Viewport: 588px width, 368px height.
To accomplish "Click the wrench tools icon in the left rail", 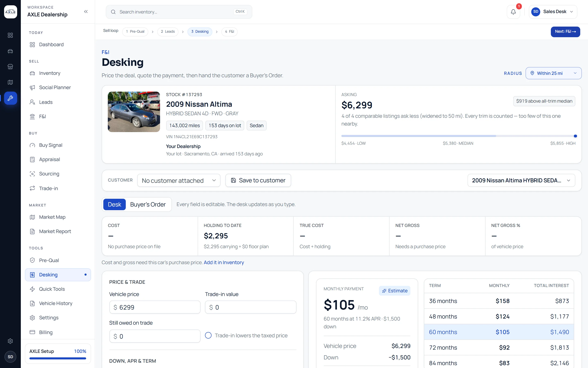I will [10, 98].
